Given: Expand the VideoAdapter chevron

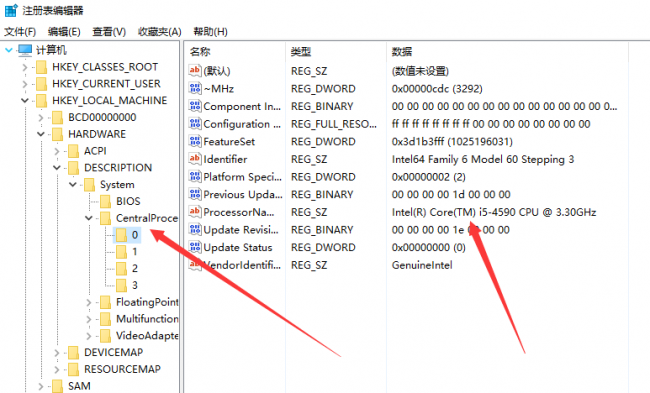Looking at the screenshot, I should tap(89, 336).
